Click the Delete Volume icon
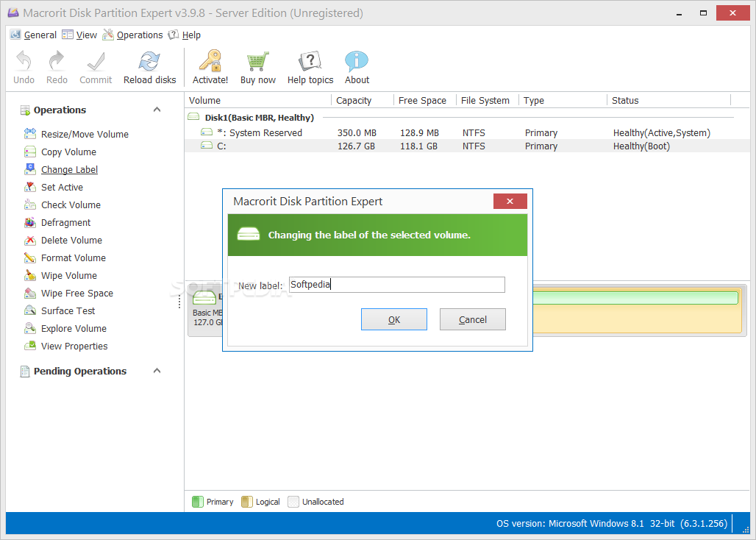The width and height of the screenshot is (756, 540). pos(30,240)
